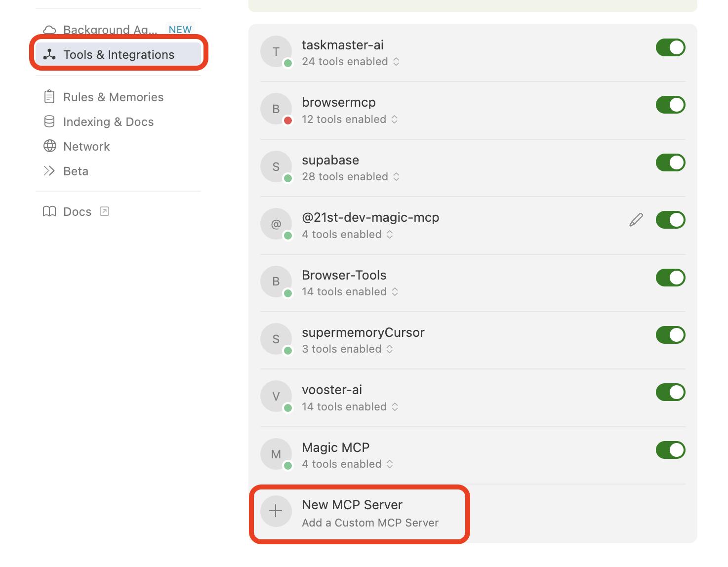
Task: Turn off supermemoryCursor toggle
Action: click(x=670, y=335)
